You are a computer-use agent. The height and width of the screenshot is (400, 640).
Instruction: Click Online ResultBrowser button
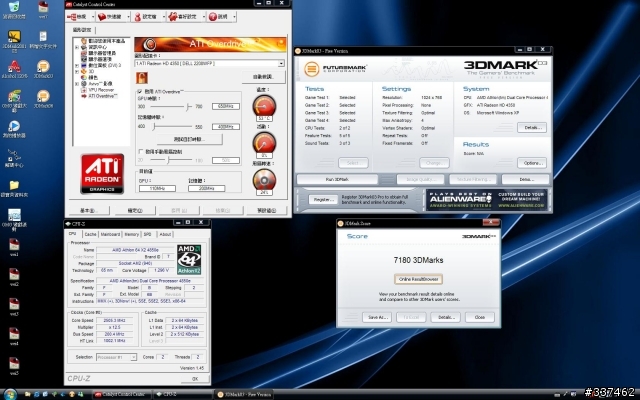tap(418, 279)
